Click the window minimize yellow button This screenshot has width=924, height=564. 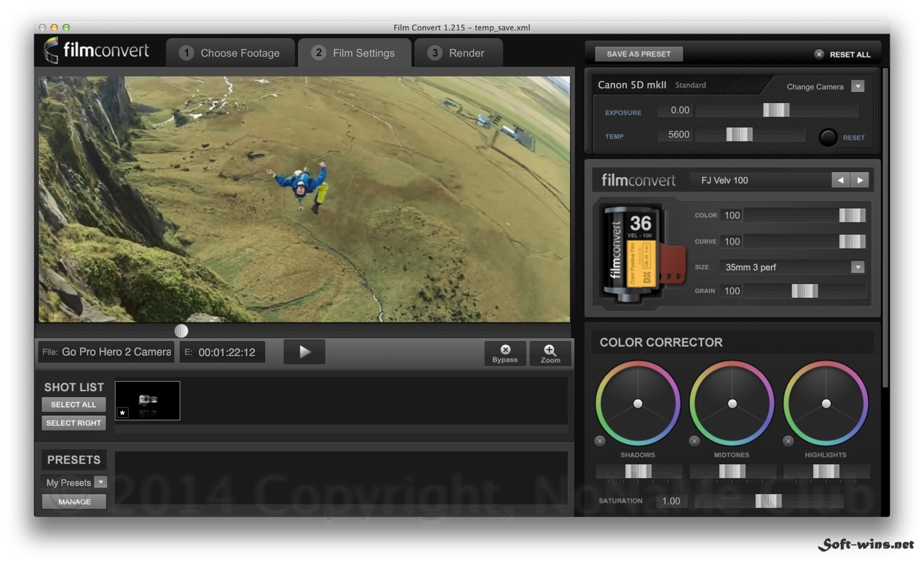click(54, 27)
